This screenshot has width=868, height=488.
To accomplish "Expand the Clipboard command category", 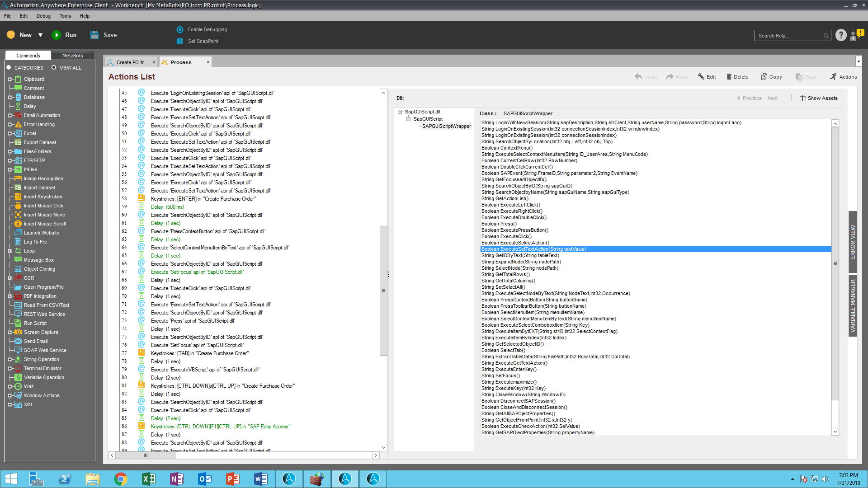I will coord(9,79).
